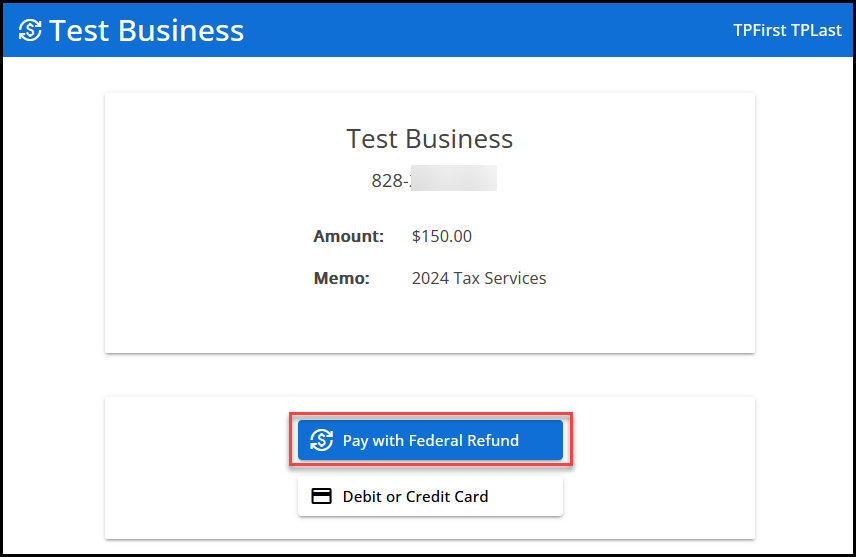Click empty space left of the payment option buttons
This screenshot has height=557, width=856.
(200, 468)
